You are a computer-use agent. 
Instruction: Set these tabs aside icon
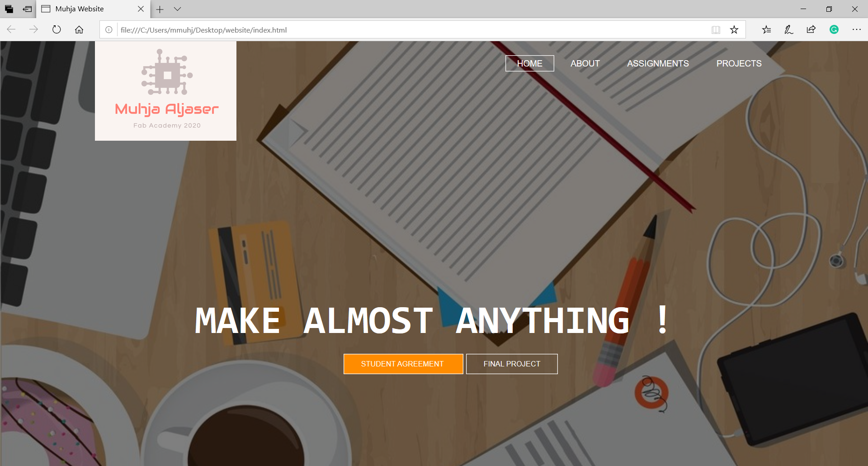pyautogui.click(x=28, y=9)
